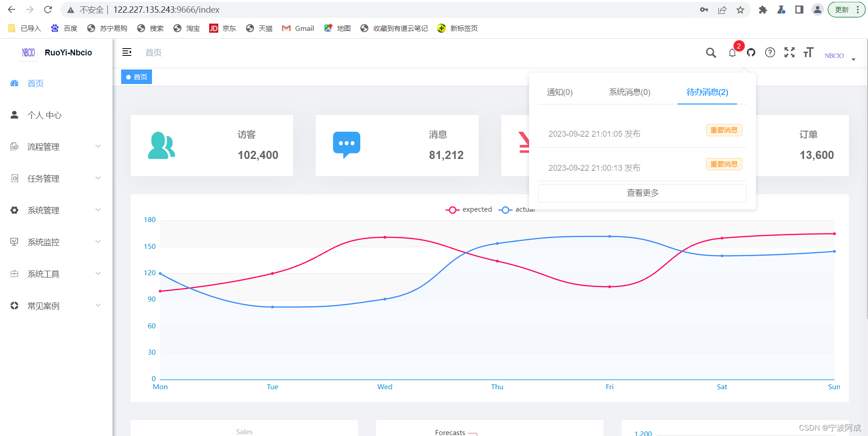The image size is (868, 436).
Task: Click the 流程管理 chevron arrow
Action: pos(98,146)
